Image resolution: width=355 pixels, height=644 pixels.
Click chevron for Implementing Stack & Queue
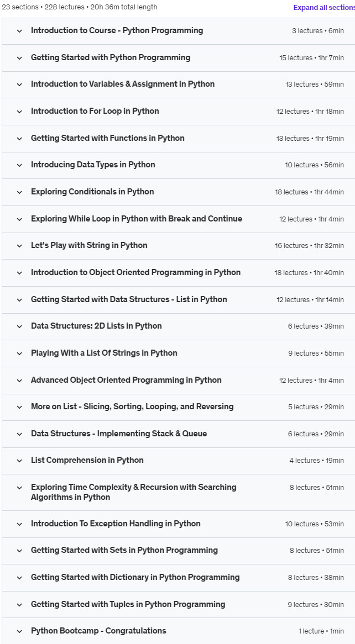(19, 434)
